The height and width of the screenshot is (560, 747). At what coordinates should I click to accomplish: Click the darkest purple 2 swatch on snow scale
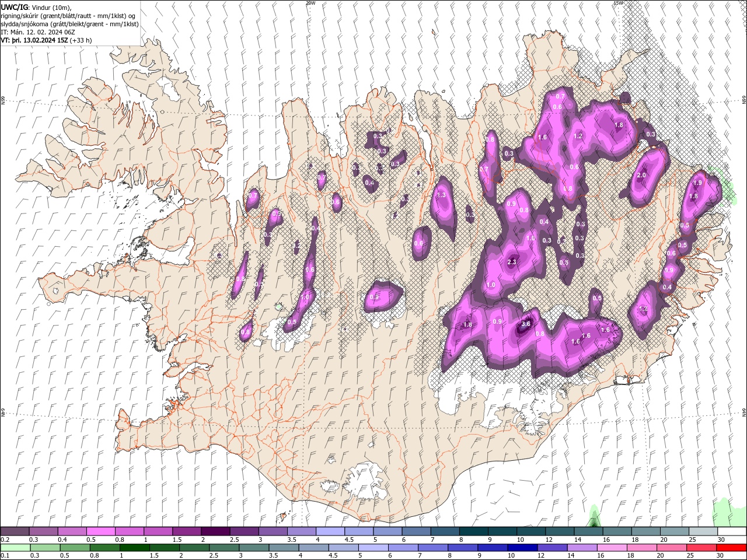click(x=215, y=531)
